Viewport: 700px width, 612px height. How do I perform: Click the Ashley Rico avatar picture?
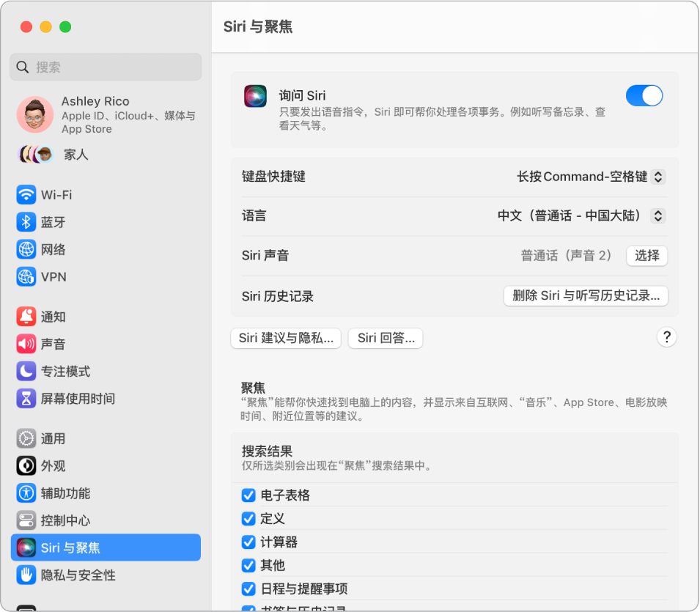(x=35, y=114)
